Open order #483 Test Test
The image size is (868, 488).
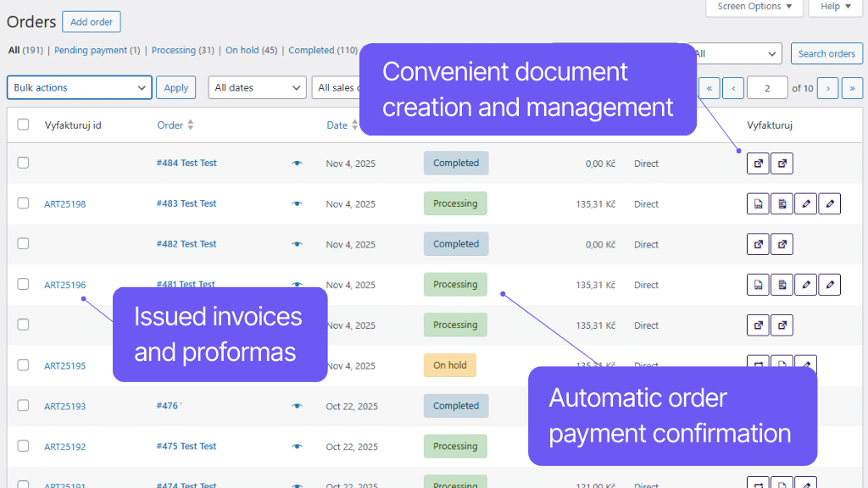tap(186, 203)
